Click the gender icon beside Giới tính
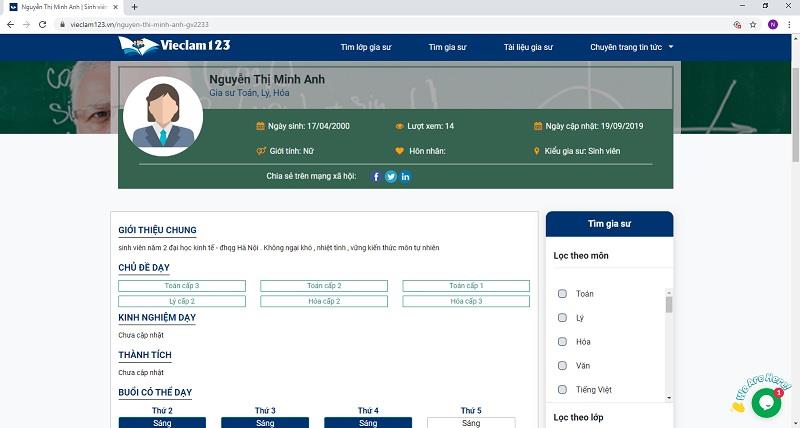 tap(261, 151)
